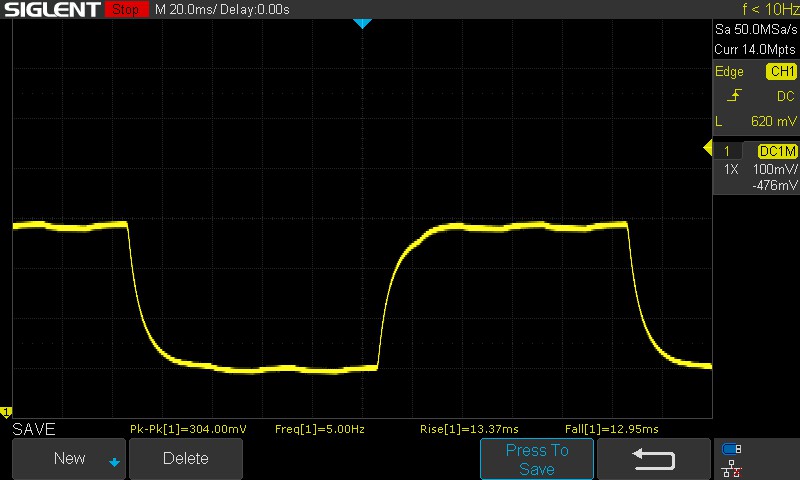
Task: Click the Delay:0.00s readout
Action: tap(255, 9)
